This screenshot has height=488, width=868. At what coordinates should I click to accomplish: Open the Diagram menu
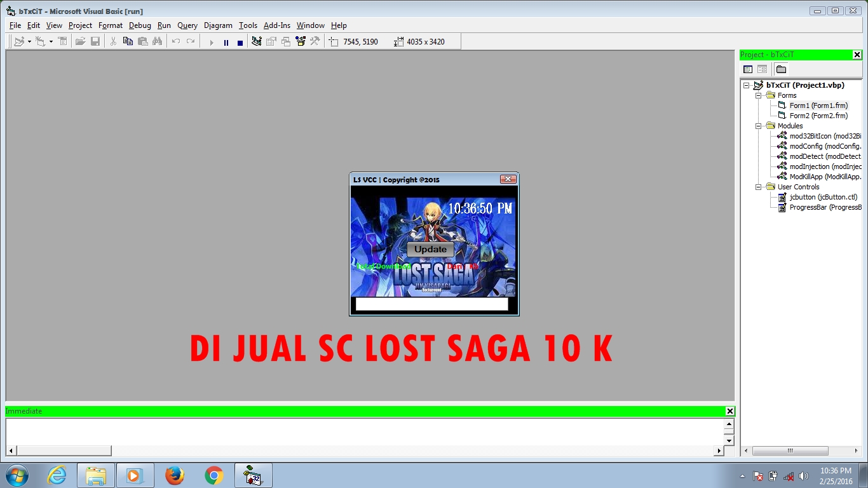click(218, 25)
